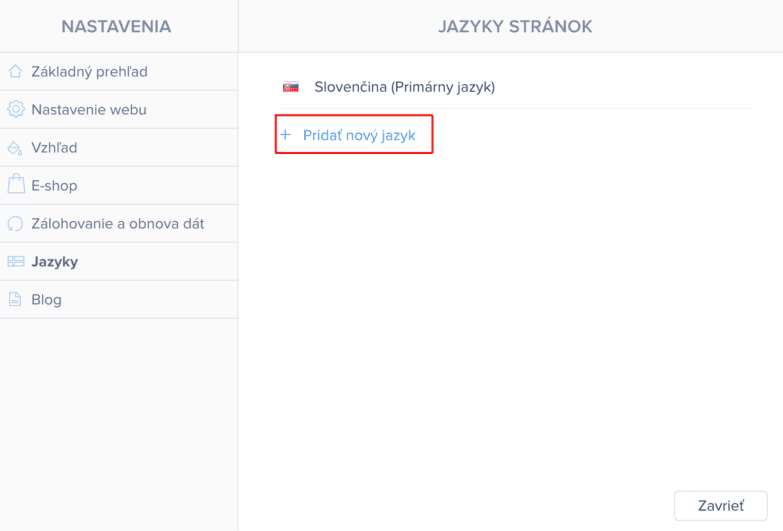Viewport: 783px width, 531px height.
Task: Click the plus icon for adding language
Action: pos(285,134)
